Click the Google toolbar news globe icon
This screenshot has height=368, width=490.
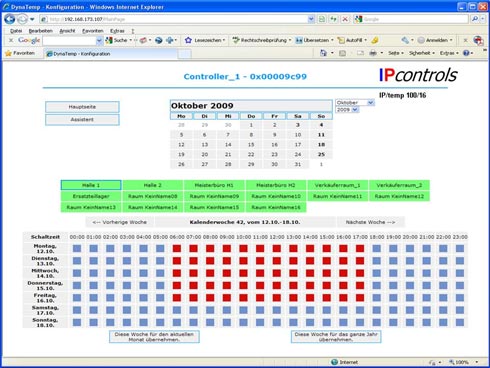coord(159,40)
